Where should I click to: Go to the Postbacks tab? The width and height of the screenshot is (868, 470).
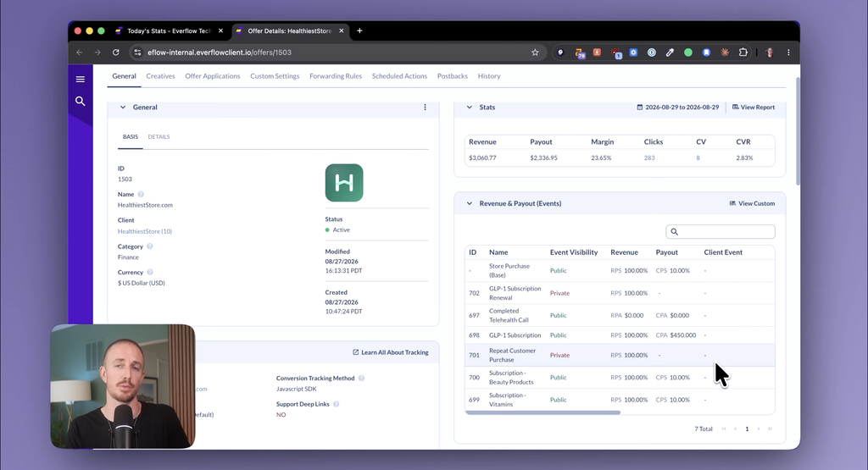(453, 76)
